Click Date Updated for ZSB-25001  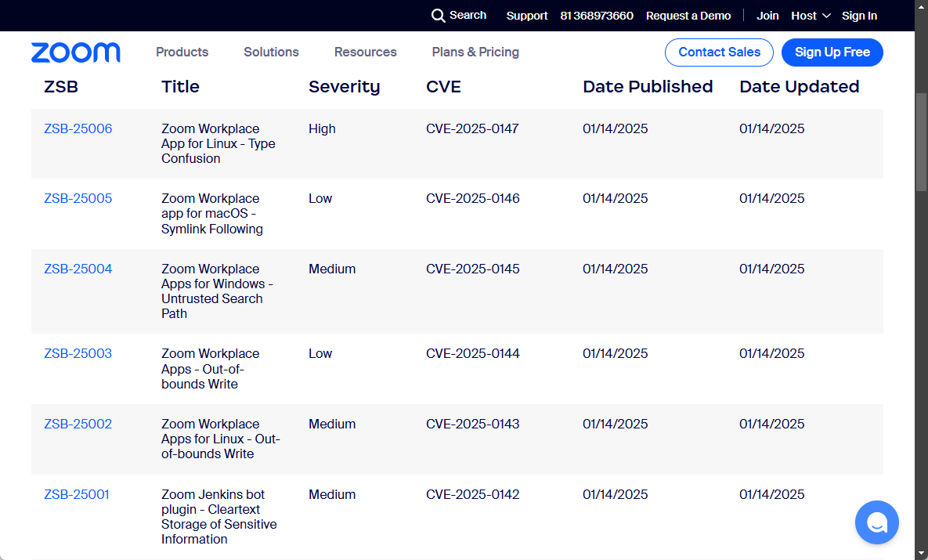[771, 494]
